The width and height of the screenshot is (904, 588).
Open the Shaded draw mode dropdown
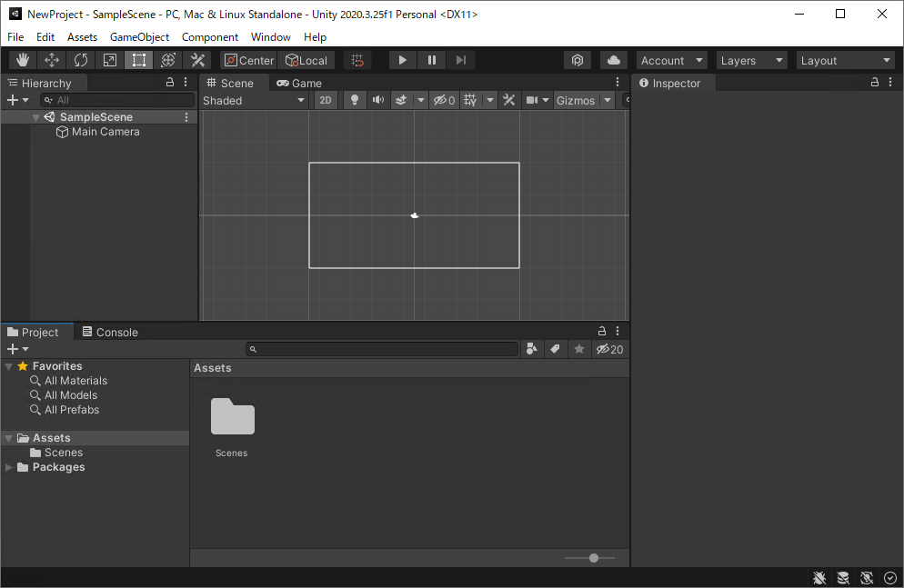pos(254,100)
